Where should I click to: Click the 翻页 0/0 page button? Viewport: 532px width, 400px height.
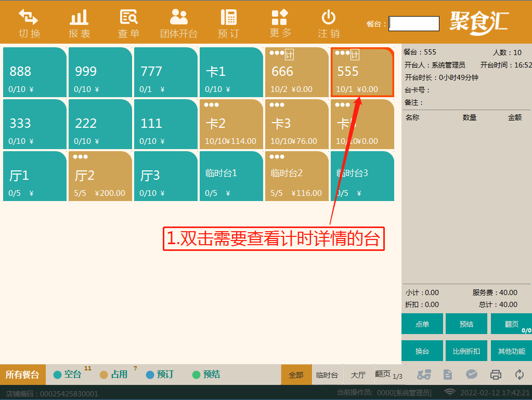point(511,324)
